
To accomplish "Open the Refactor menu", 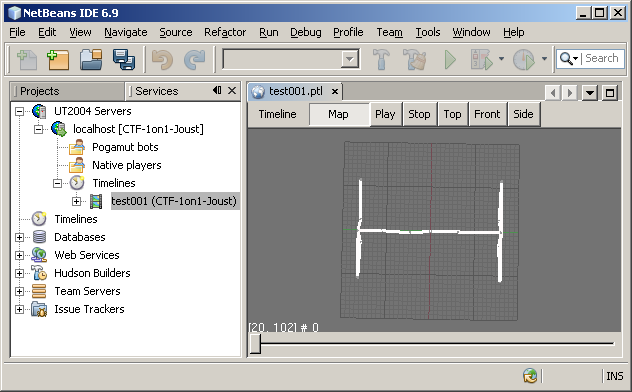I will click(x=225, y=32).
